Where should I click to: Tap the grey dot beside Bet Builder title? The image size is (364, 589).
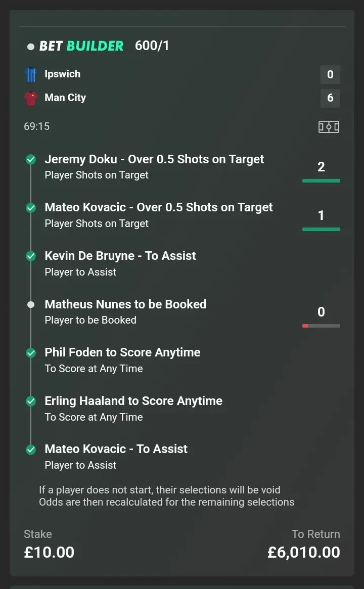point(31,47)
